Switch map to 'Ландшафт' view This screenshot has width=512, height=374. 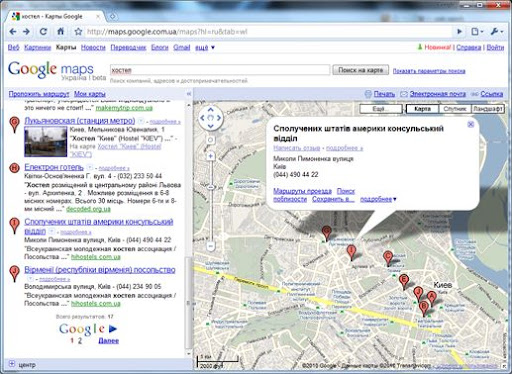point(488,109)
